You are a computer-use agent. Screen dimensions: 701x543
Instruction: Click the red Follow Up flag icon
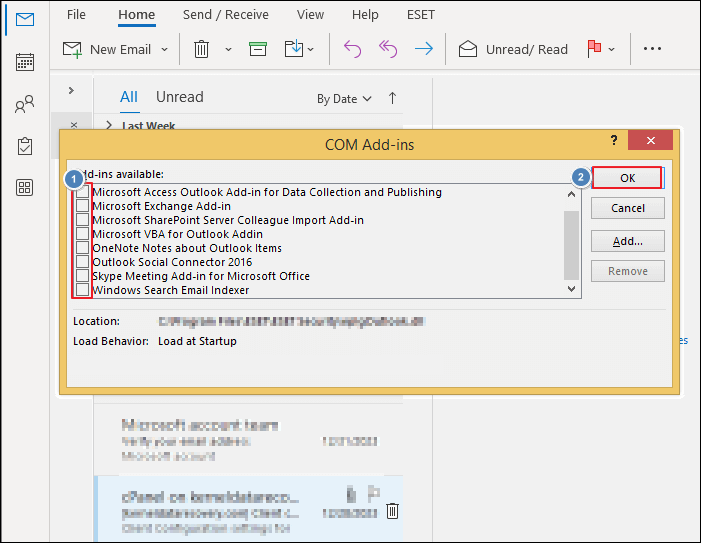(594, 49)
